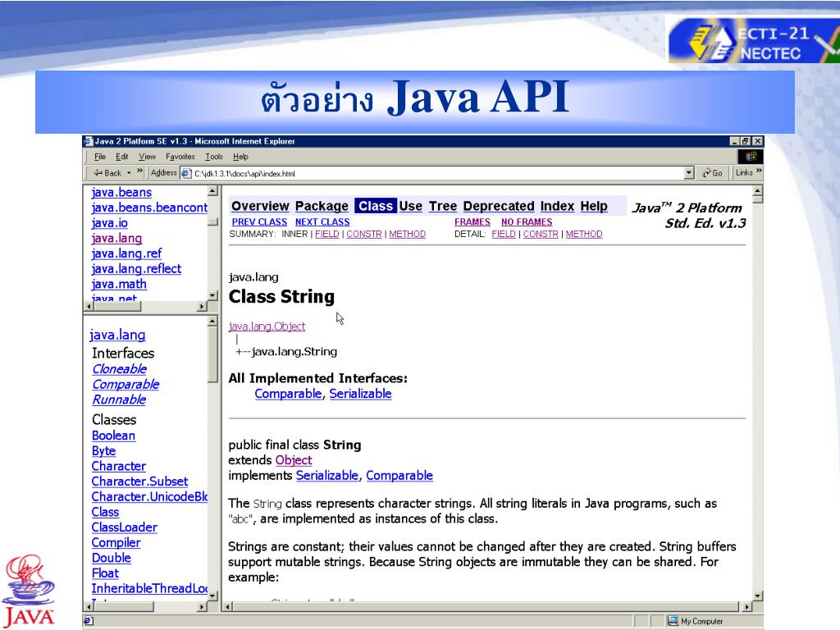This screenshot has width=840, height=630.
Task: Open java.lang.reflect package
Action: point(136,269)
